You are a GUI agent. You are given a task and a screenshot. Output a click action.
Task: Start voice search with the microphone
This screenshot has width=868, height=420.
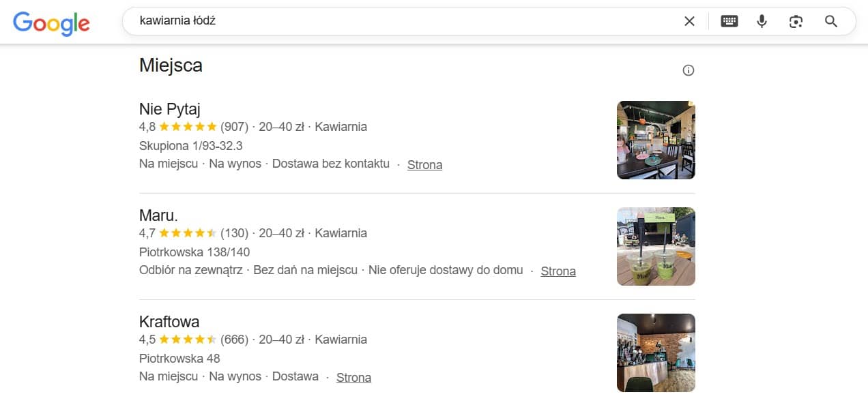click(x=762, y=21)
